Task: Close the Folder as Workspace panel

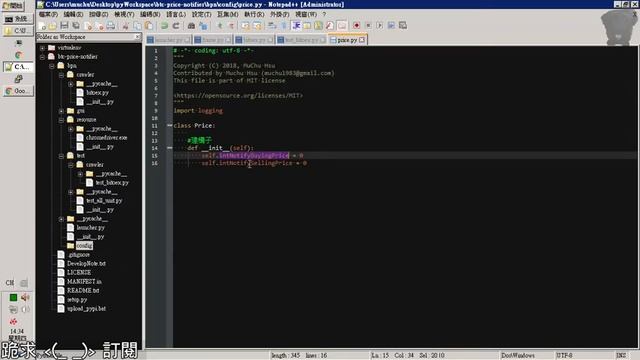Action: point(137,37)
